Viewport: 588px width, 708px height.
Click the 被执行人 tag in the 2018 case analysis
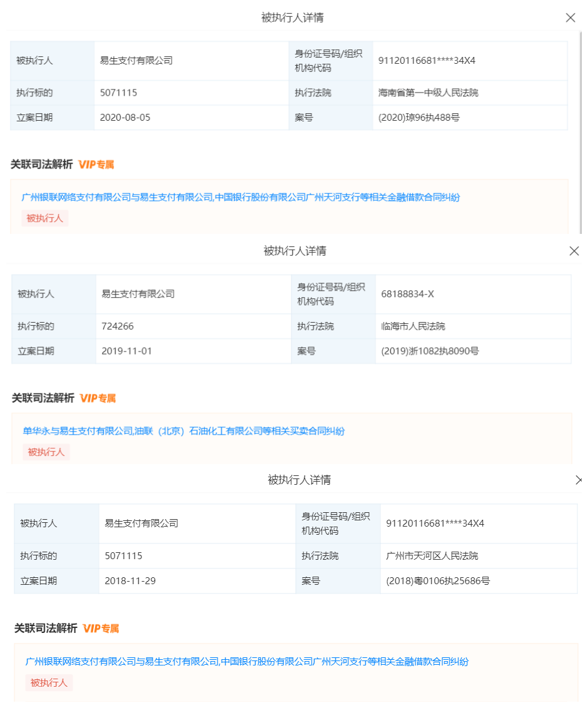[49, 682]
